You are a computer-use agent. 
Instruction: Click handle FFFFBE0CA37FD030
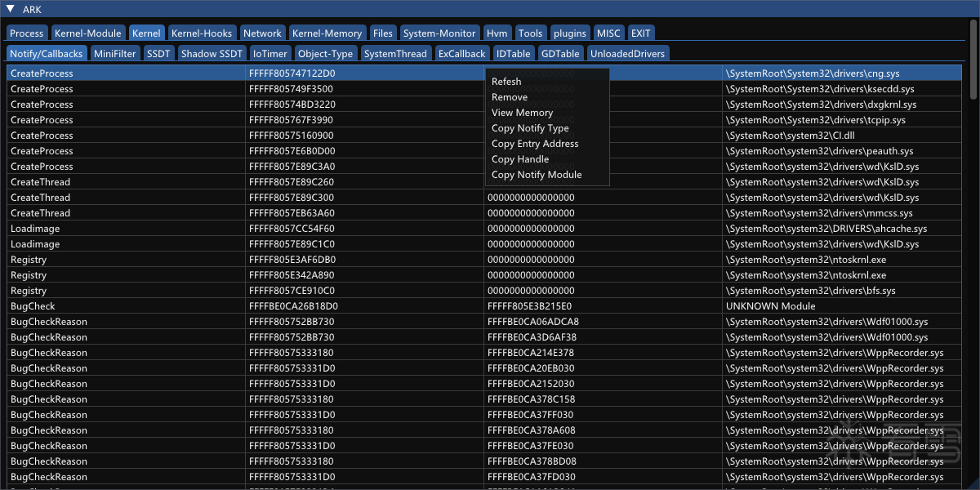pos(531,477)
